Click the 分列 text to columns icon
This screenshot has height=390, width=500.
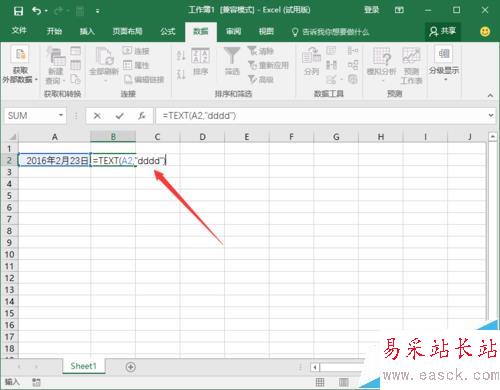point(312,61)
